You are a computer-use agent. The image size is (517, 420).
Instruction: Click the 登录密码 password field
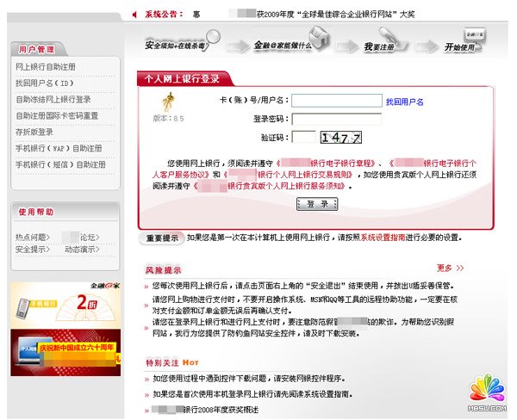pyautogui.click(x=337, y=119)
